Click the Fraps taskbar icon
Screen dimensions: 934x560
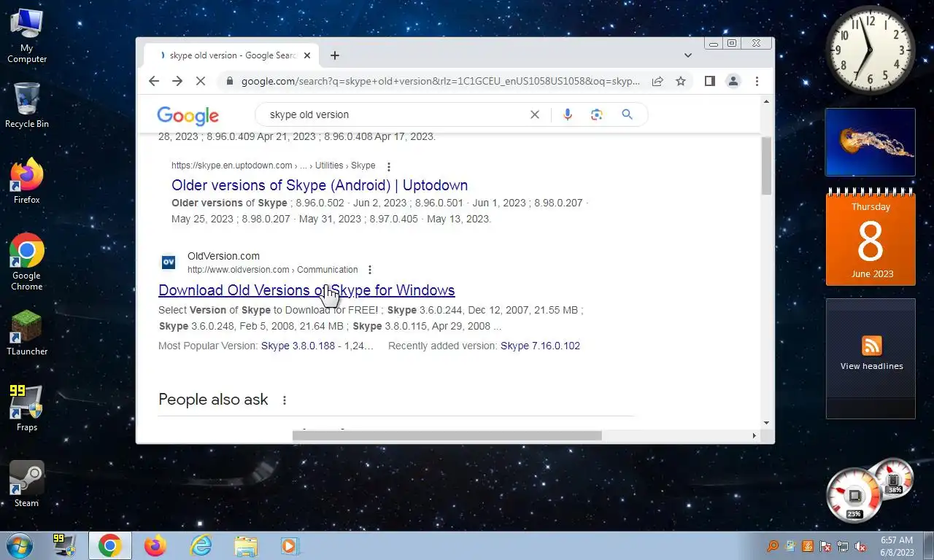pos(65,545)
